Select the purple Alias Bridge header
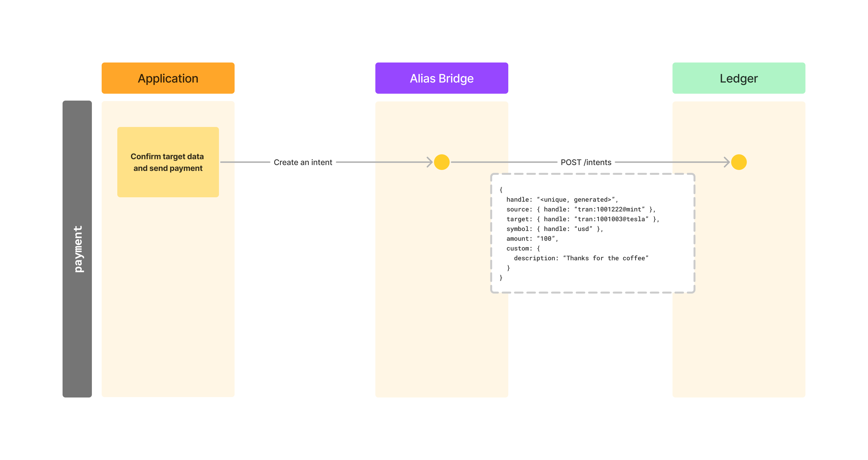 (441, 78)
